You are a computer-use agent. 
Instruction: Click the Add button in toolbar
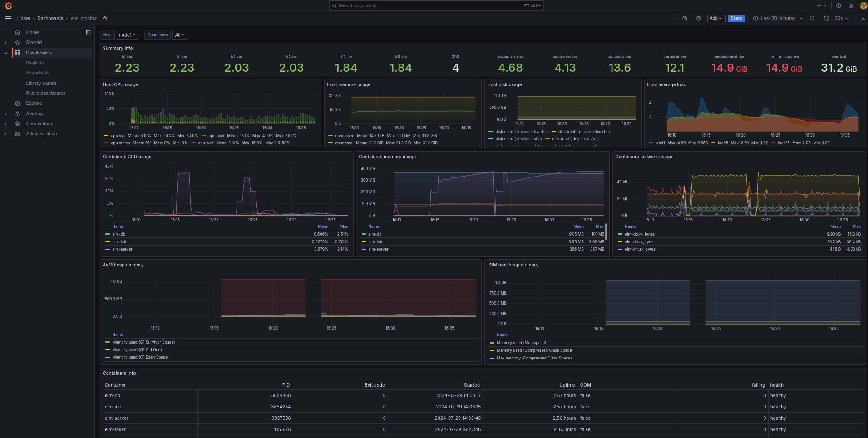(x=716, y=19)
